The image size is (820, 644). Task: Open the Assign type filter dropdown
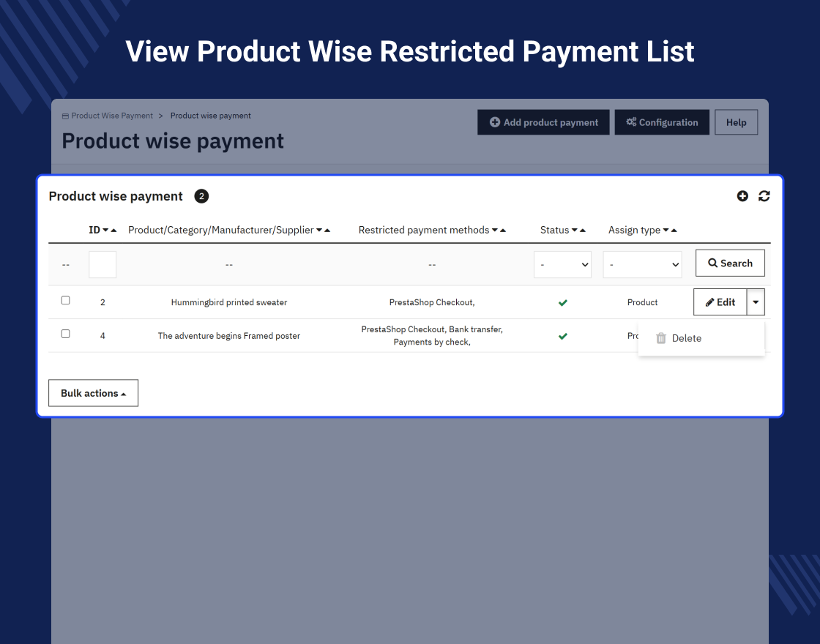(x=642, y=264)
